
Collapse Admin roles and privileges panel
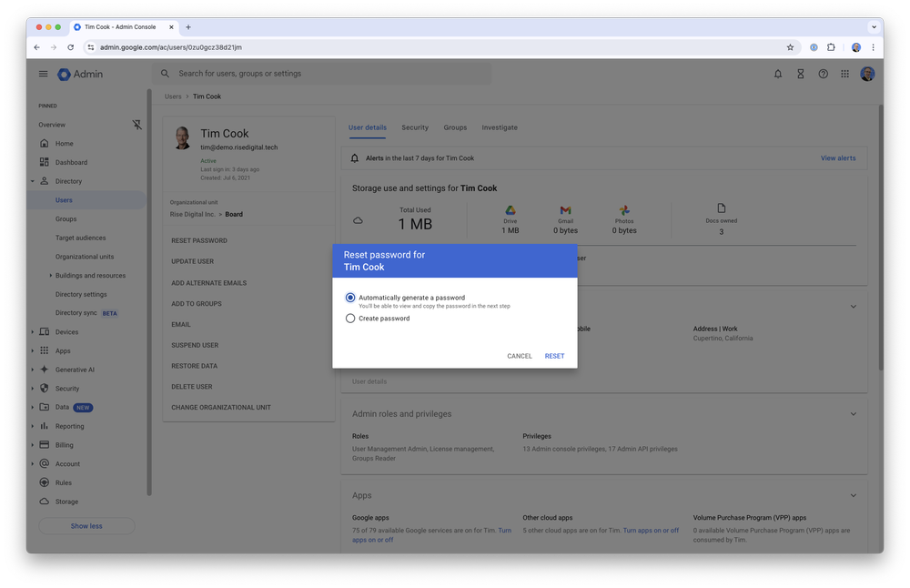[x=853, y=413]
